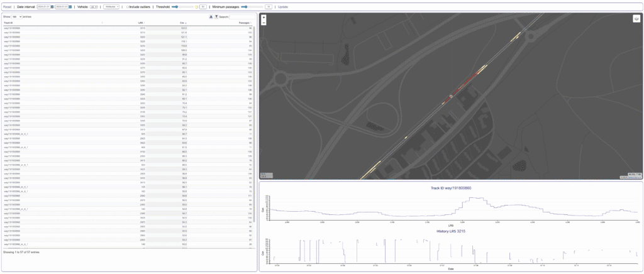Sort table by LRS column
The image size is (644, 274).
(x=142, y=23)
